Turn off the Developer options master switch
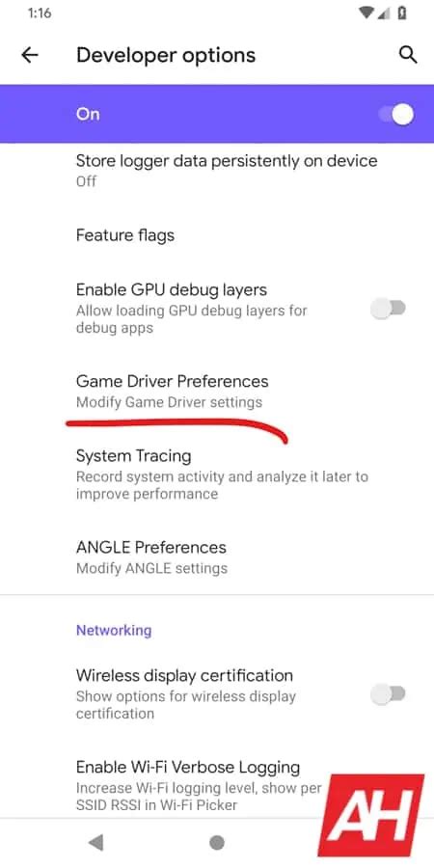 coord(396,115)
